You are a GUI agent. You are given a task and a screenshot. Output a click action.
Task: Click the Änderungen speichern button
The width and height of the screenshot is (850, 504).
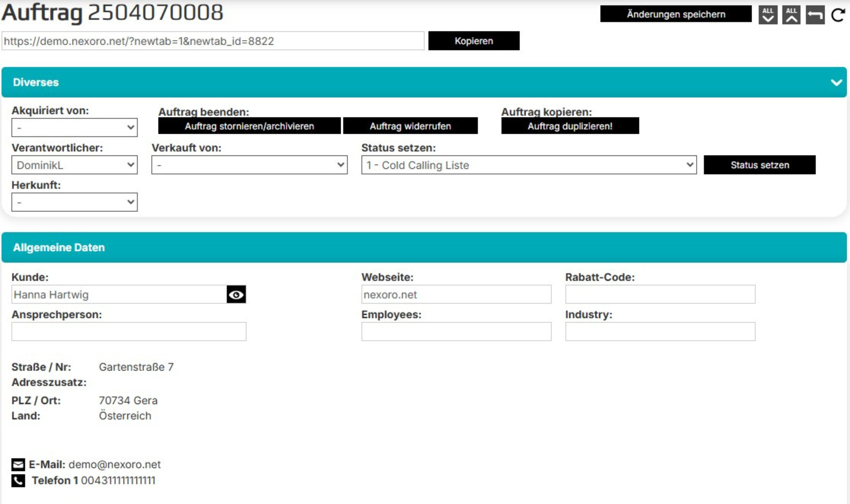point(675,14)
